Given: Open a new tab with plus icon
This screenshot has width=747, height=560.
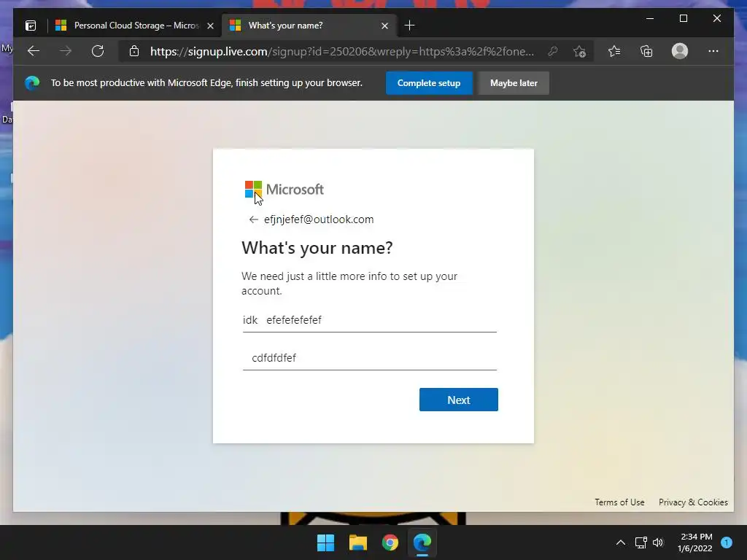Looking at the screenshot, I should click(409, 26).
